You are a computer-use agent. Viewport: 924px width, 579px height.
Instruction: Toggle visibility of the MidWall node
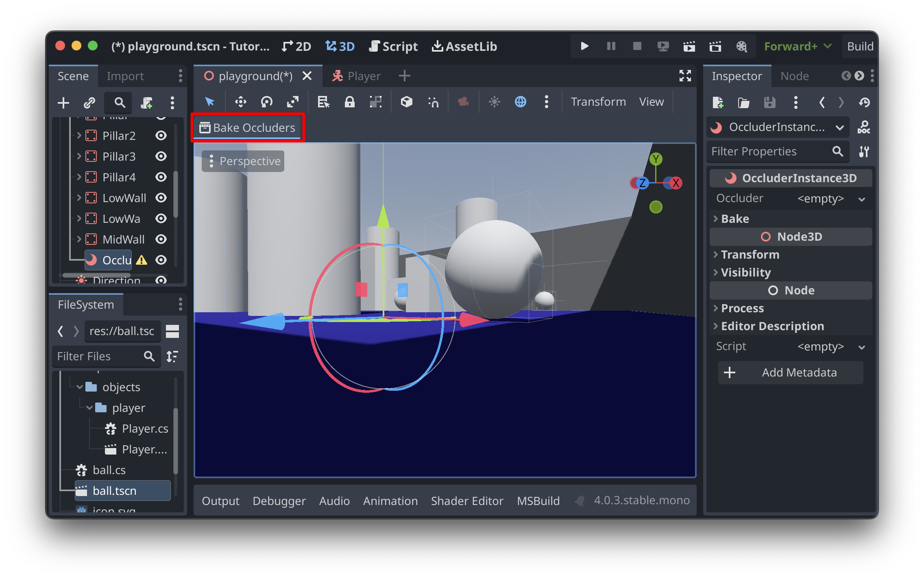pos(161,239)
